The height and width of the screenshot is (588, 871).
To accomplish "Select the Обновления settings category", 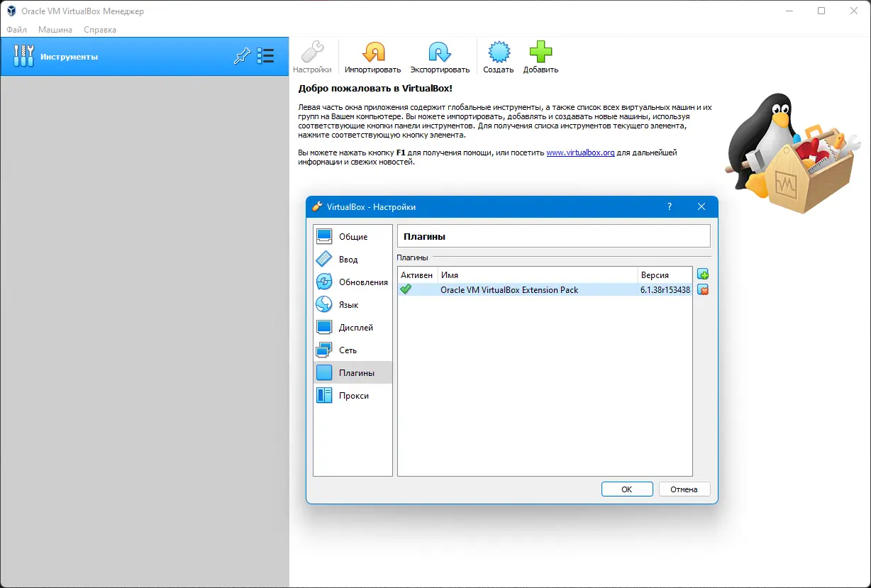I will point(353,282).
